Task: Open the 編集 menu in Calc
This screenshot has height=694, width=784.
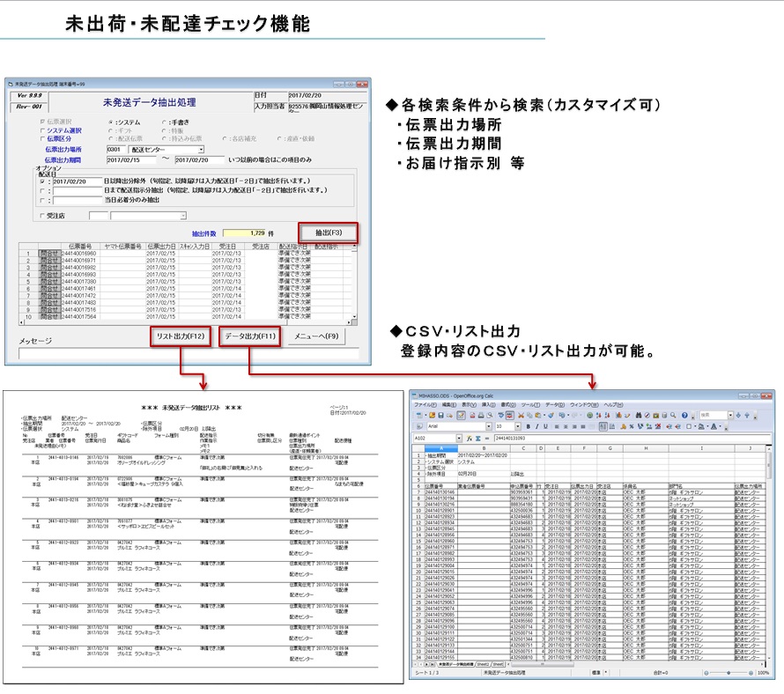Action: (x=449, y=405)
